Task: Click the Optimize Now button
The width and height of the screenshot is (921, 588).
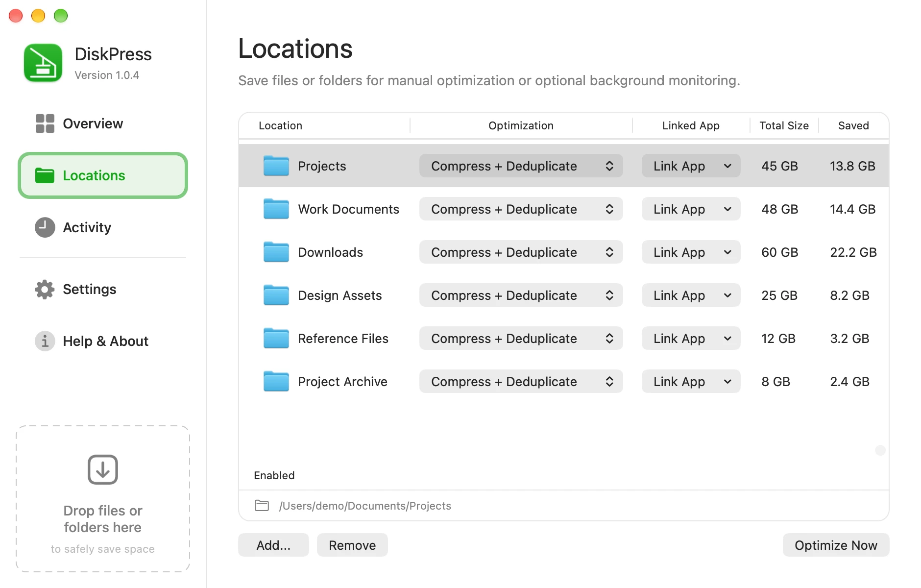Action: (836, 545)
